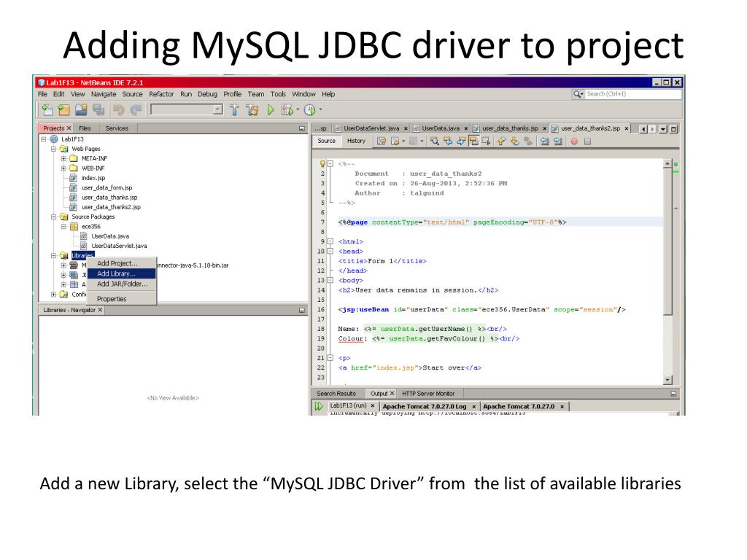Click the Open Project toolbar icon
Screen dimensions: 747x560
pyautogui.click(x=82, y=110)
